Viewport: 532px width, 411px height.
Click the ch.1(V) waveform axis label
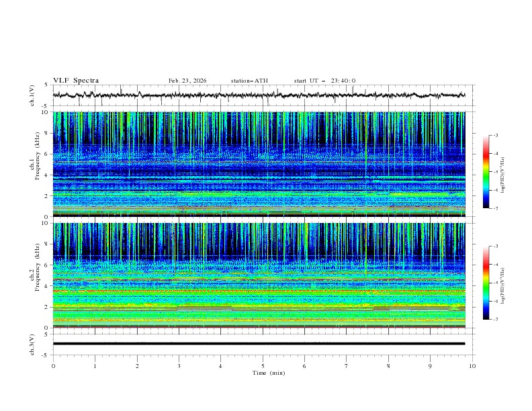click(32, 95)
